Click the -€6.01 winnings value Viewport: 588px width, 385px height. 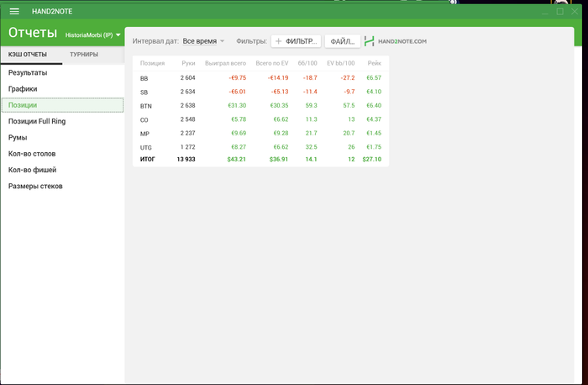pos(238,92)
